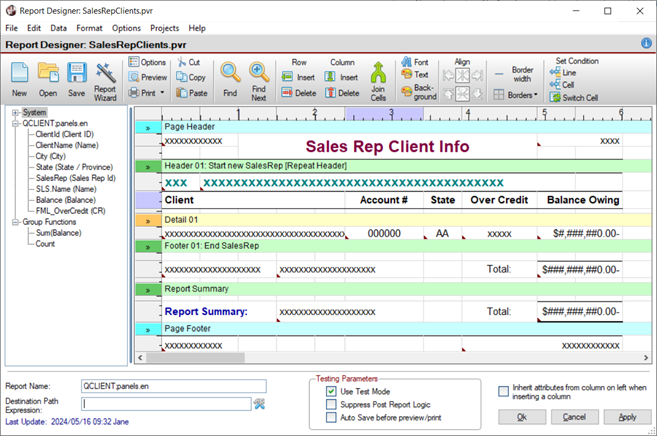Click the Join Cells icon
Screen dimensions: 657x436
point(378,74)
